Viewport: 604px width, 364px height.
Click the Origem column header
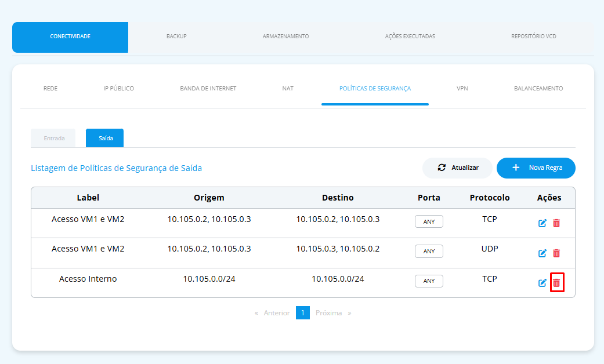pos(209,198)
